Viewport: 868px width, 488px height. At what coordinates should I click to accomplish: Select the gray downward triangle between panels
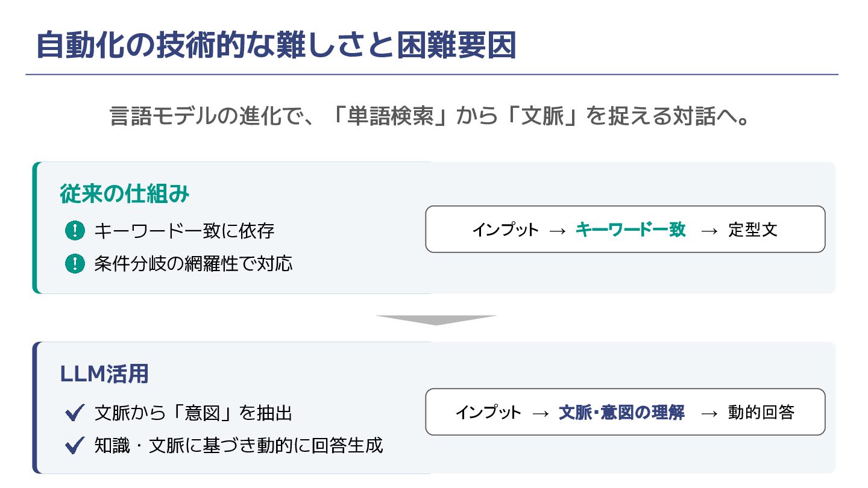(x=435, y=320)
